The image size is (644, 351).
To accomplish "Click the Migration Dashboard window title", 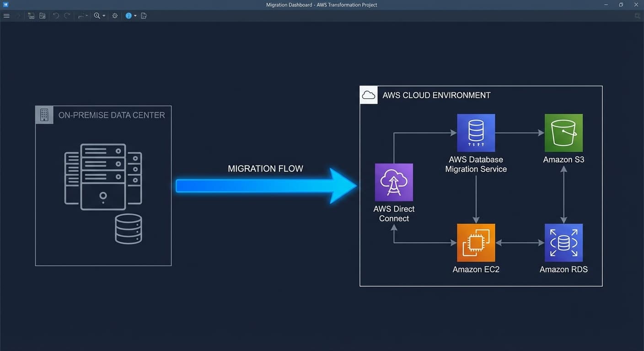I will click(x=322, y=5).
